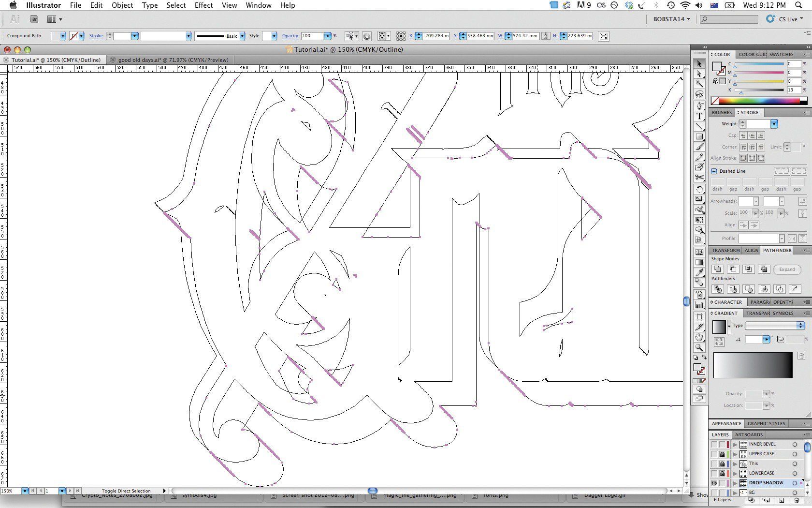Viewport: 812px width, 508px height.
Task: Select the Paintbrush tool
Action: click(x=699, y=147)
